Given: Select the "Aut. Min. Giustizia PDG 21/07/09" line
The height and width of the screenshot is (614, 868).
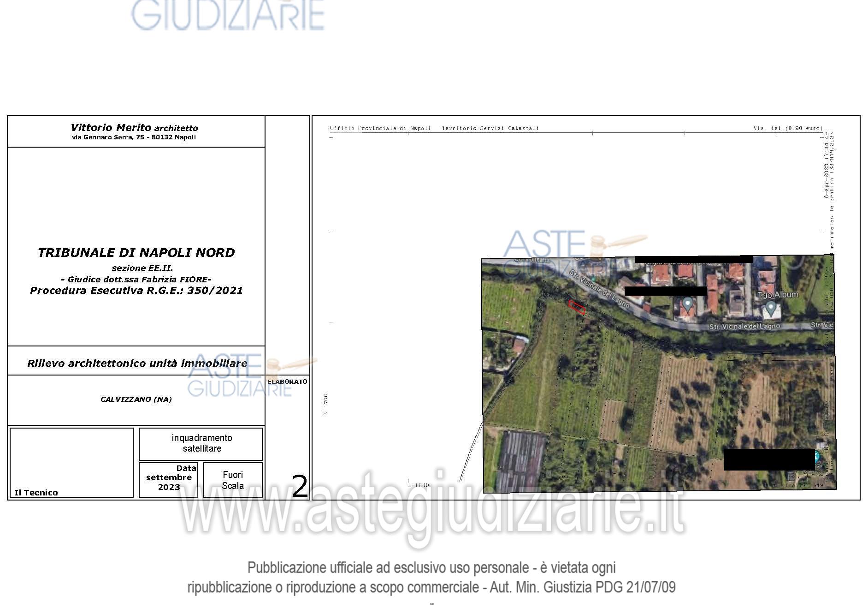Looking at the screenshot, I should (583, 587).
